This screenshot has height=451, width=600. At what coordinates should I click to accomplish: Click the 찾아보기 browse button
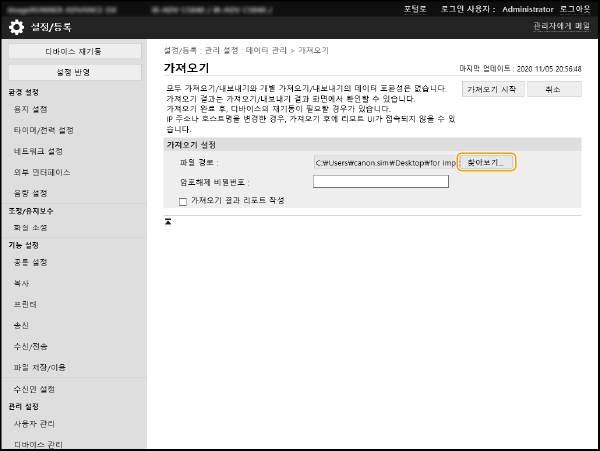pyautogui.click(x=487, y=162)
